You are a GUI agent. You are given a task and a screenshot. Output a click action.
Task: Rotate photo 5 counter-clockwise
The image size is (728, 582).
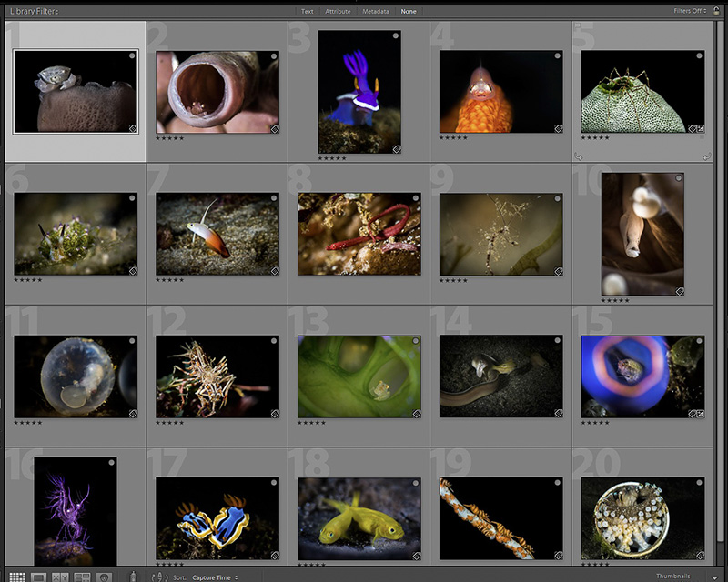coord(578,156)
